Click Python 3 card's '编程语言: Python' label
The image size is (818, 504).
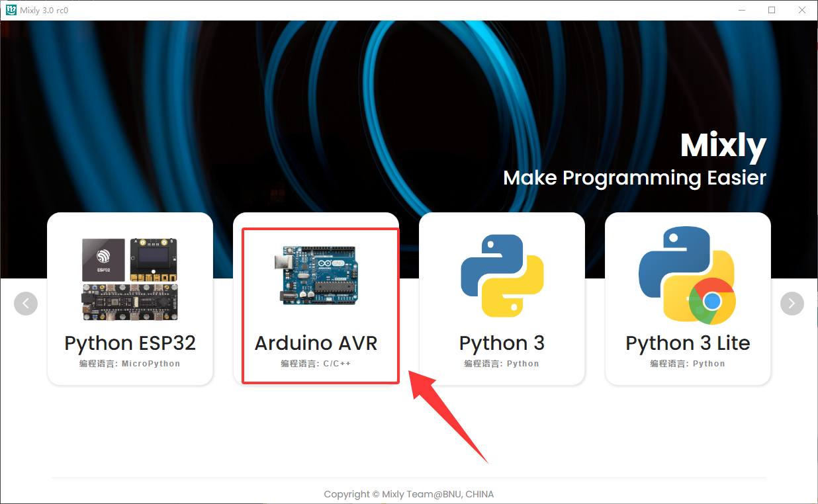[x=502, y=364]
